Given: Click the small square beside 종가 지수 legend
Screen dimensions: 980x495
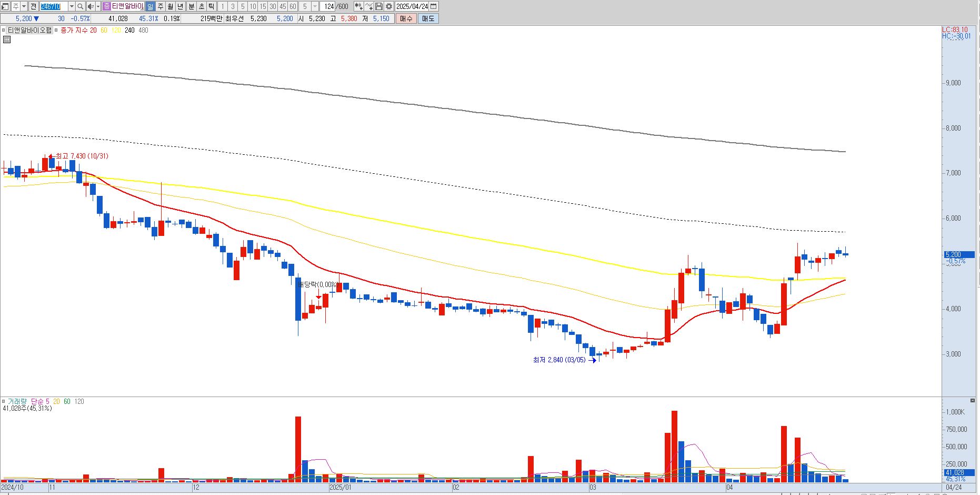Looking at the screenshot, I should [x=56, y=30].
